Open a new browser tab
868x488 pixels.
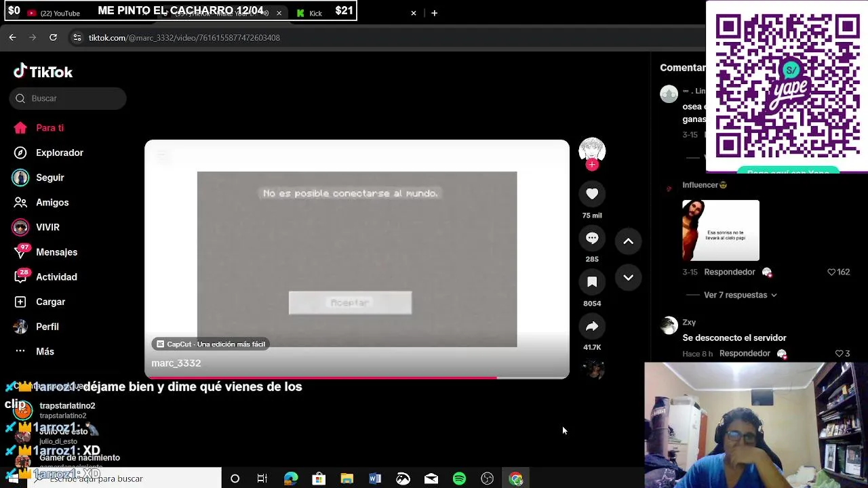[x=434, y=13]
